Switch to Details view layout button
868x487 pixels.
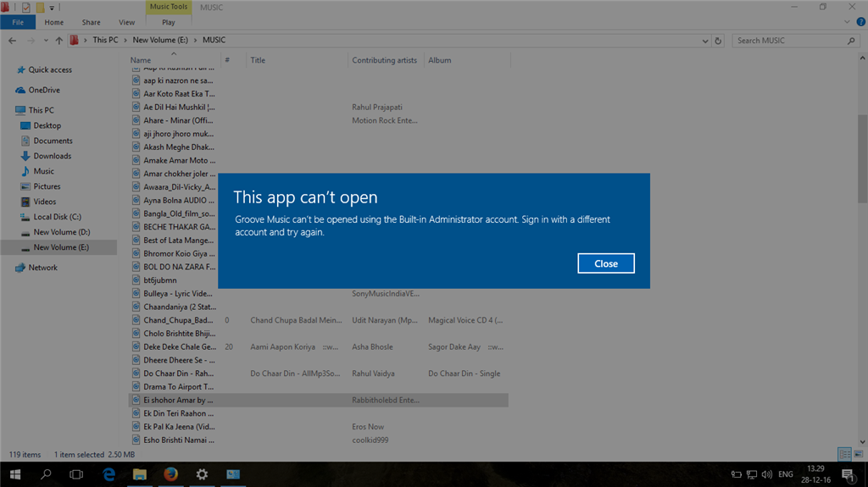(x=845, y=454)
